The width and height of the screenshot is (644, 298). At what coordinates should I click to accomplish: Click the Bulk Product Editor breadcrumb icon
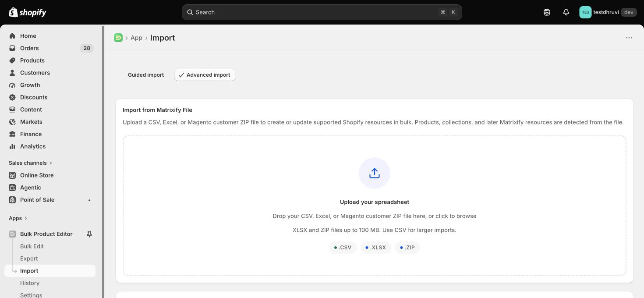118,38
